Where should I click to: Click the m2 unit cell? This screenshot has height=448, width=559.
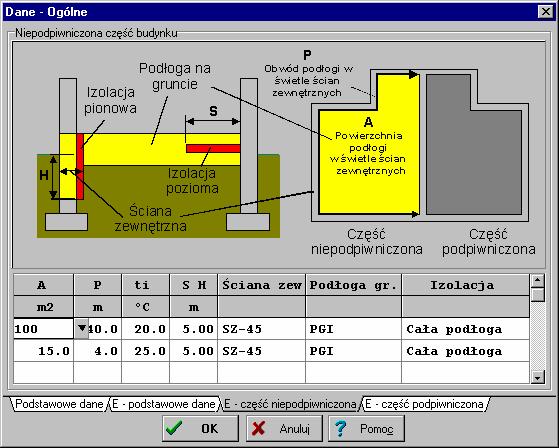click(x=43, y=307)
